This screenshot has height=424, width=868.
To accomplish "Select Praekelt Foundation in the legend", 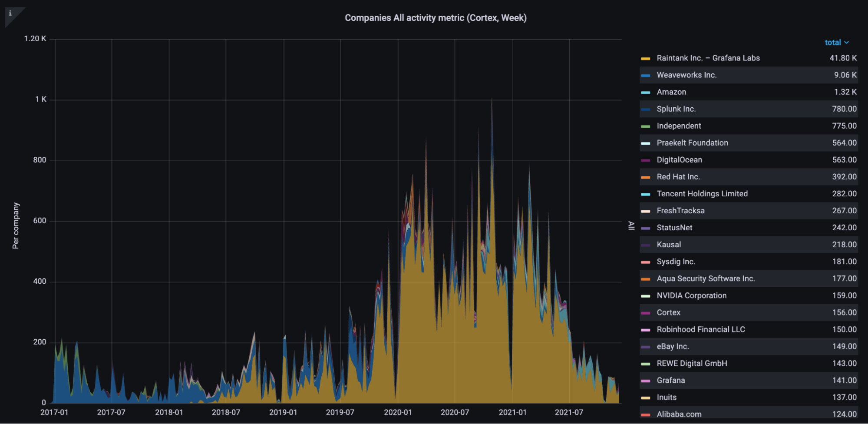I will 692,142.
